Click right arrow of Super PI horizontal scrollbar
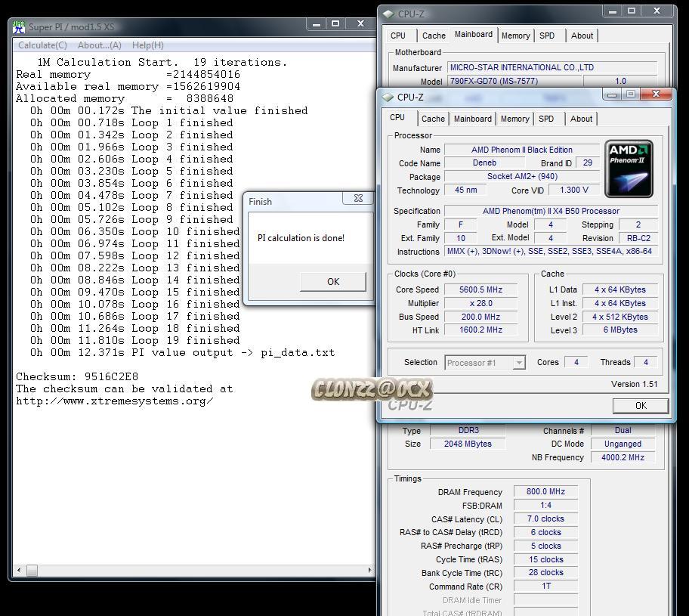689x616 pixels. 369,571
